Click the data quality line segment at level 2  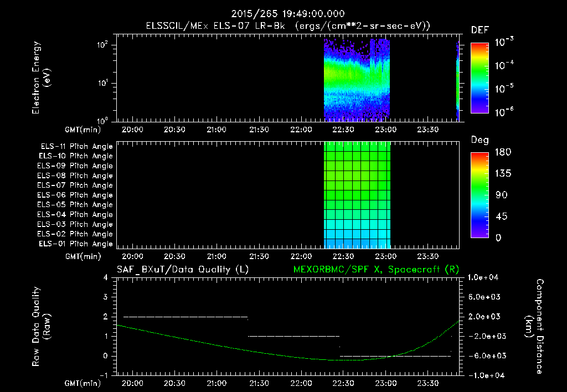click(x=185, y=317)
